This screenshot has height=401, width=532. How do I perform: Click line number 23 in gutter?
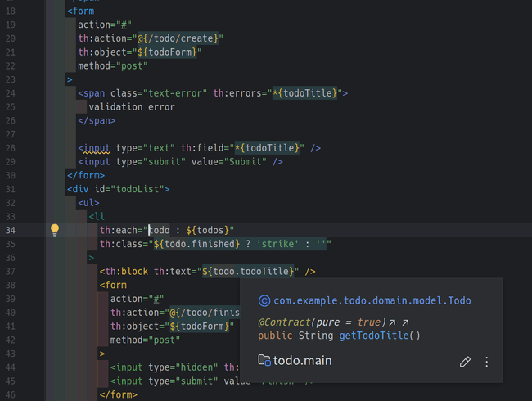[x=11, y=80]
